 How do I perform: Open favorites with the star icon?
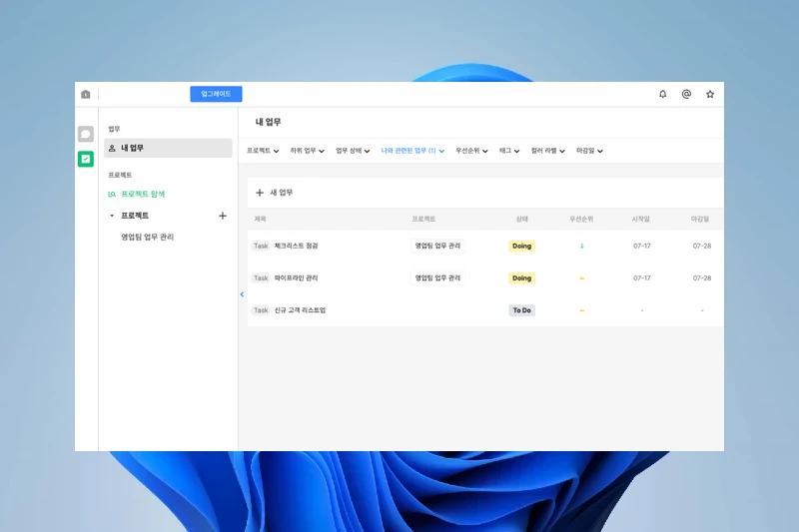click(x=710, y=94)
